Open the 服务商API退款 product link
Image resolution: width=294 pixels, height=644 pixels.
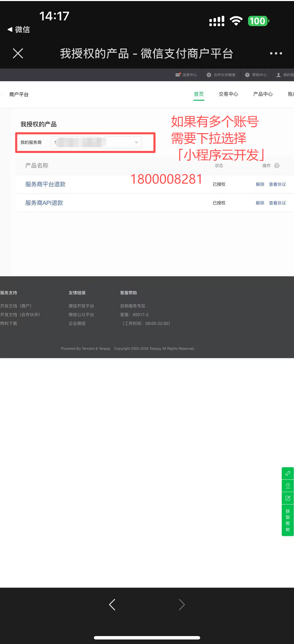(x=44, y=203)
